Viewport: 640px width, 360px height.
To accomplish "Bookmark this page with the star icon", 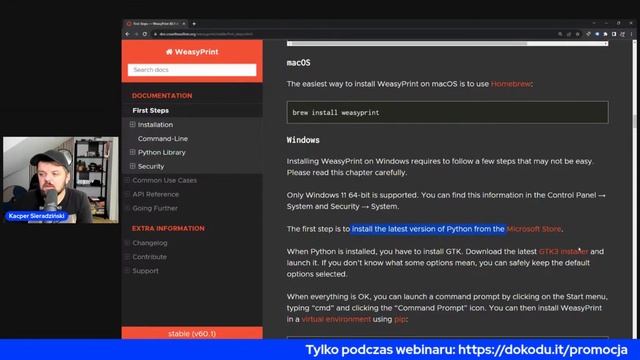I will (578, 34).
